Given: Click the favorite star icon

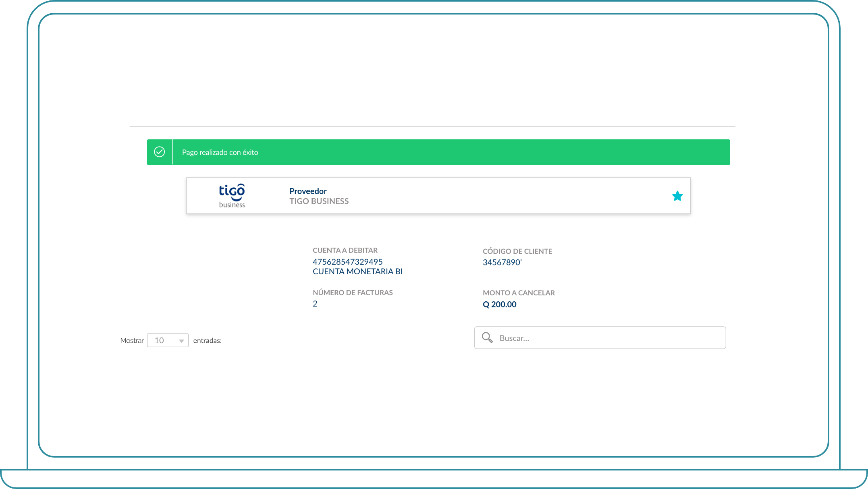Looking at the screenshot, I should pos(677,196).
